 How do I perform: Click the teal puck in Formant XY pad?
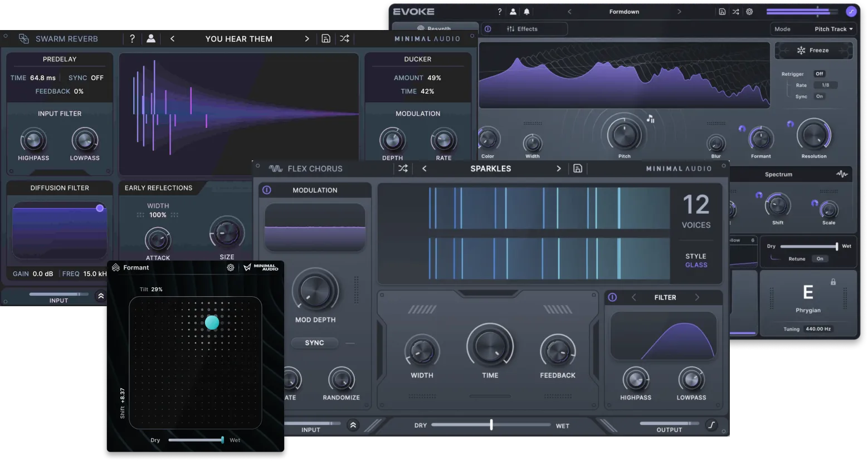[212, 322]
